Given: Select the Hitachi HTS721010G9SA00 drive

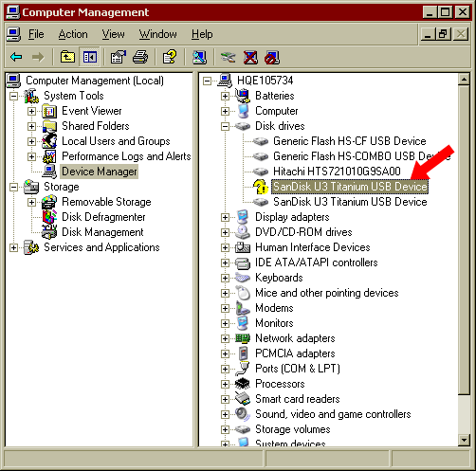Looking at the screenshot, I should pos(337,172).
